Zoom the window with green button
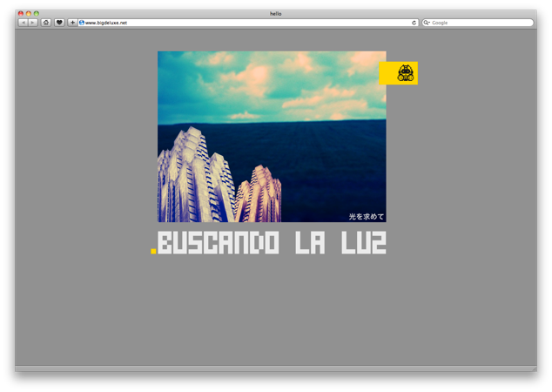This screenshot has width=552, height=392. 37,13
